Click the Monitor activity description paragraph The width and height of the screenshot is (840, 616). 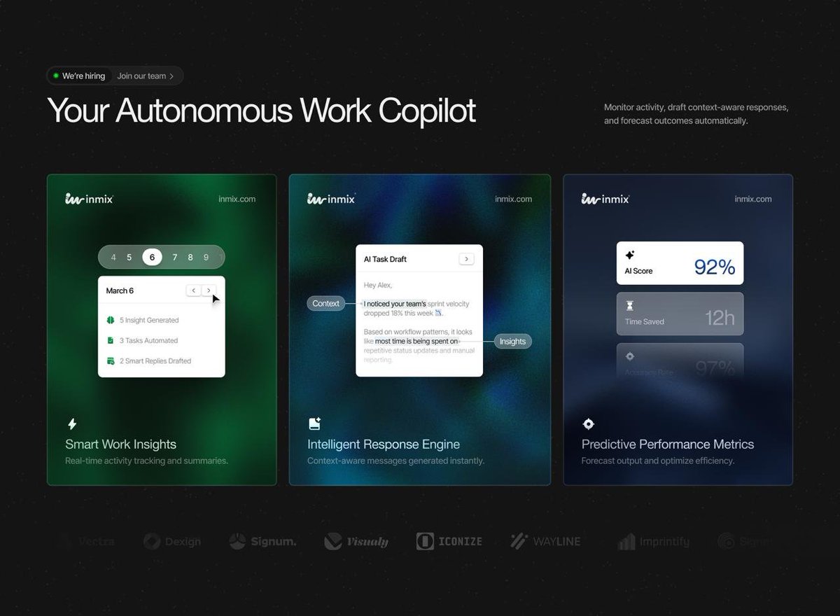pyautogui.click(x=696, y=114)
